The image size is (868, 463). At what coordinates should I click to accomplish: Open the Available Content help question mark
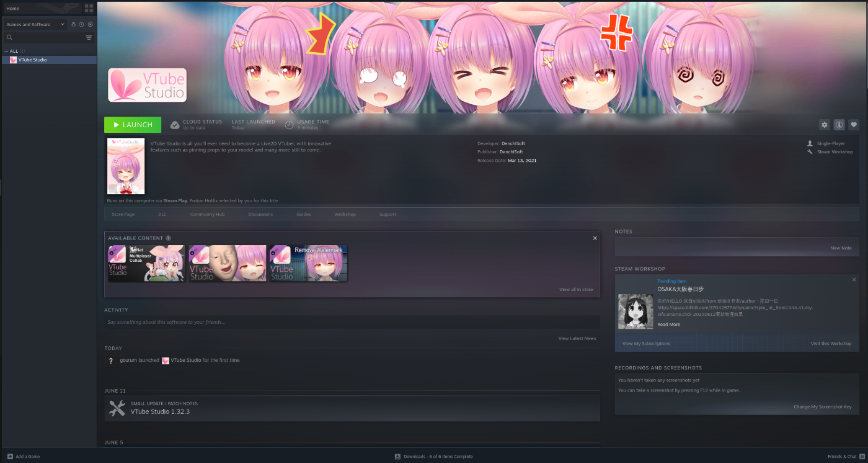(x=169, y=238)
